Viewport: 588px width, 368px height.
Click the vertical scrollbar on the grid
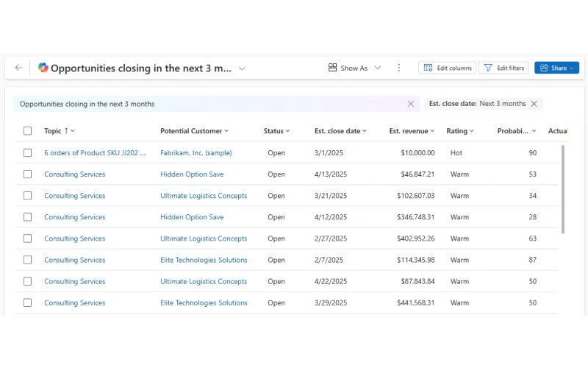pos(564,188)
